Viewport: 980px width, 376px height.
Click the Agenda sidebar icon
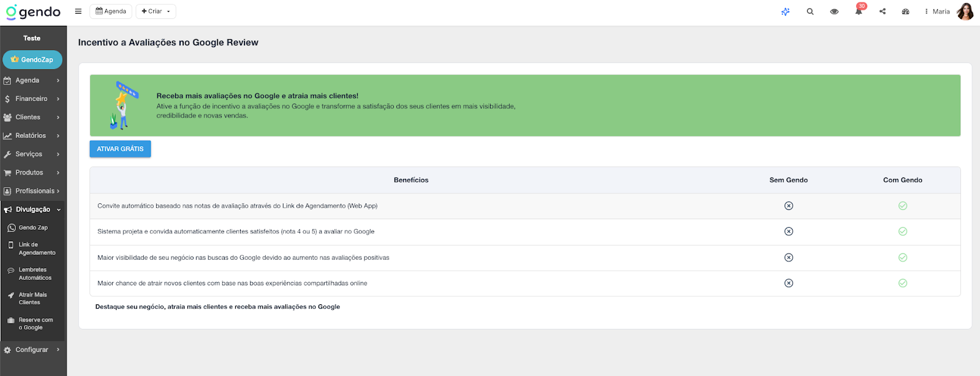pyautogui.click(x=7, y=81)
